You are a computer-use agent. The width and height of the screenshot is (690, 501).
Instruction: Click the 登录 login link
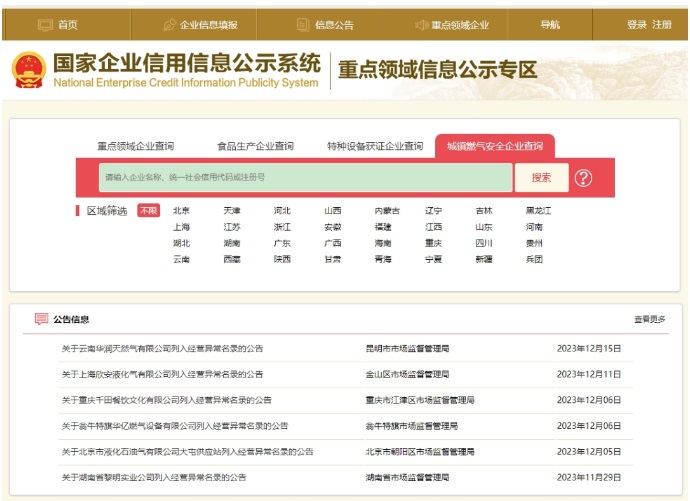tap(637, 25)
